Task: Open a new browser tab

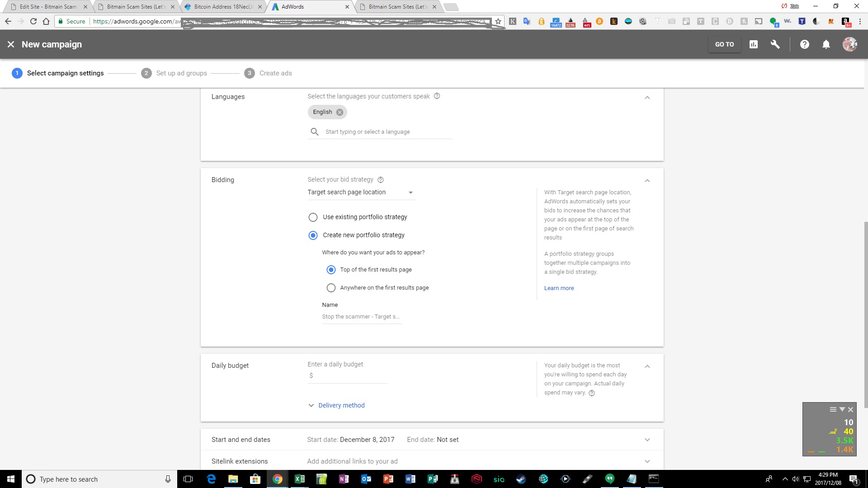Action: click(x=451, y=7)
